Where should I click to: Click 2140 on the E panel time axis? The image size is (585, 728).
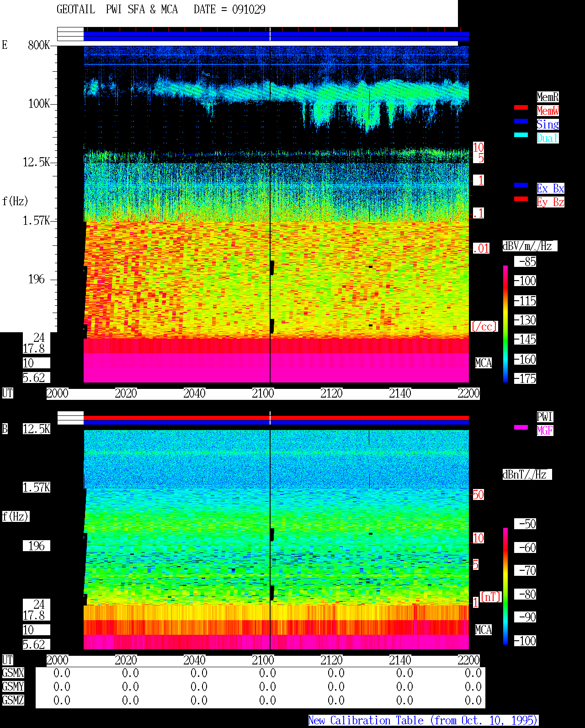coord(400,393)
